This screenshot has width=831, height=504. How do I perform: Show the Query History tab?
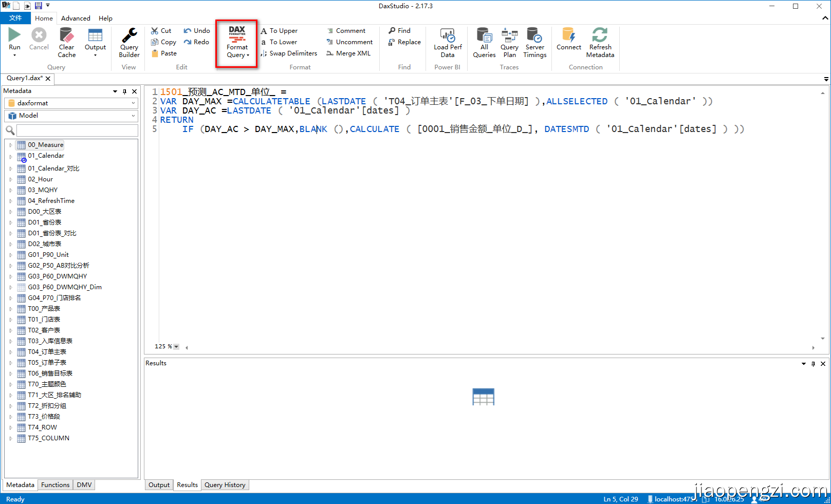tap(225, 485)
